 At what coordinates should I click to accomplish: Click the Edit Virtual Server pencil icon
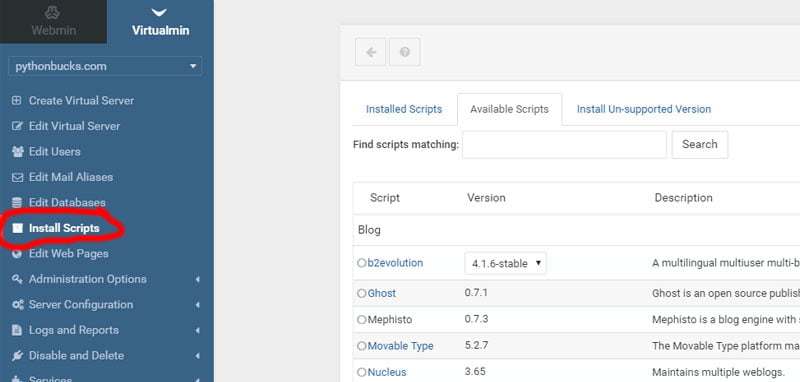click(17, 126)
